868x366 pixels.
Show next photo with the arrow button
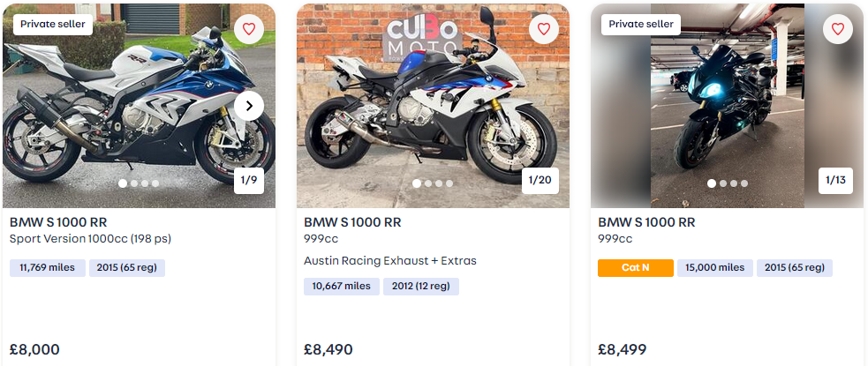249,107
